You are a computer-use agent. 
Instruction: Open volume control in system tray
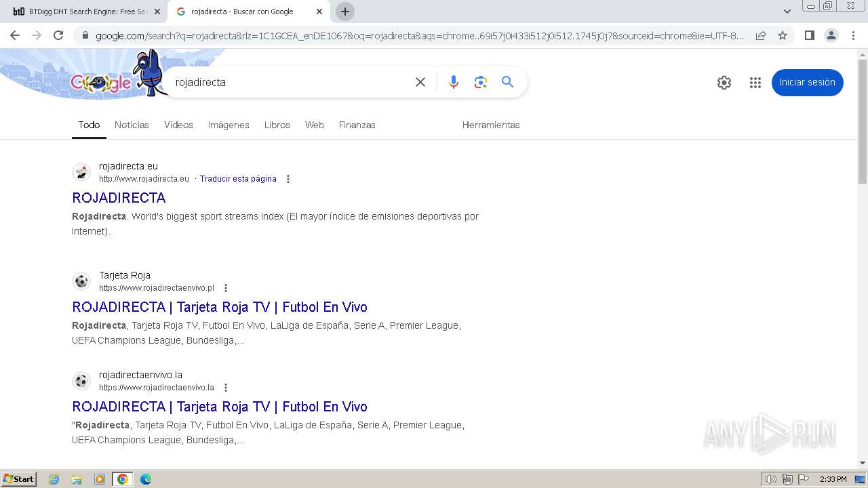pyautogui.click(x=771, y=479)
